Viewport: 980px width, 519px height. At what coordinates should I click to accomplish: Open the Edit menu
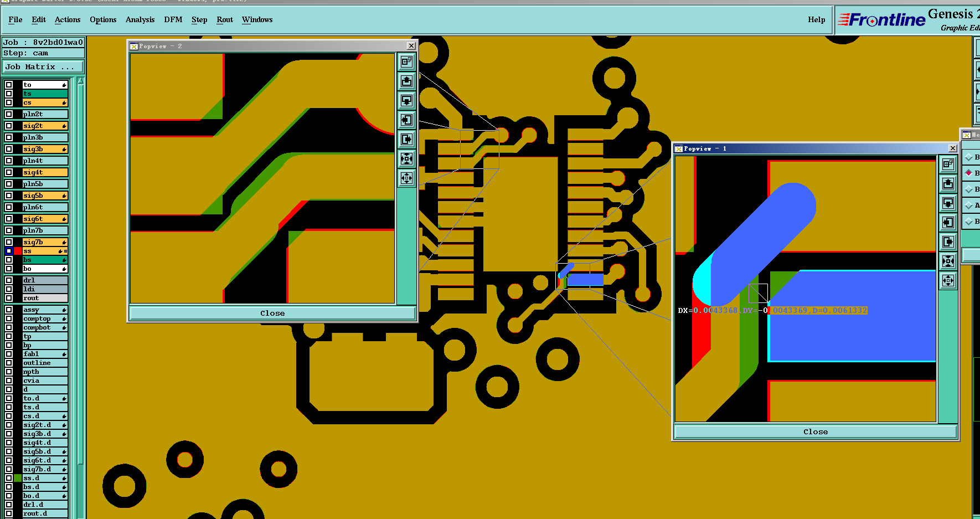[39, 19]
